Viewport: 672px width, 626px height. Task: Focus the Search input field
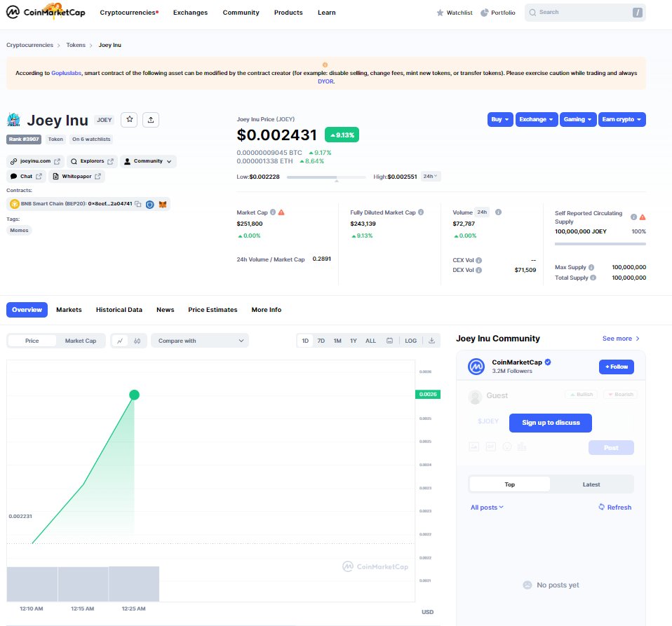[x=585, y=13]
